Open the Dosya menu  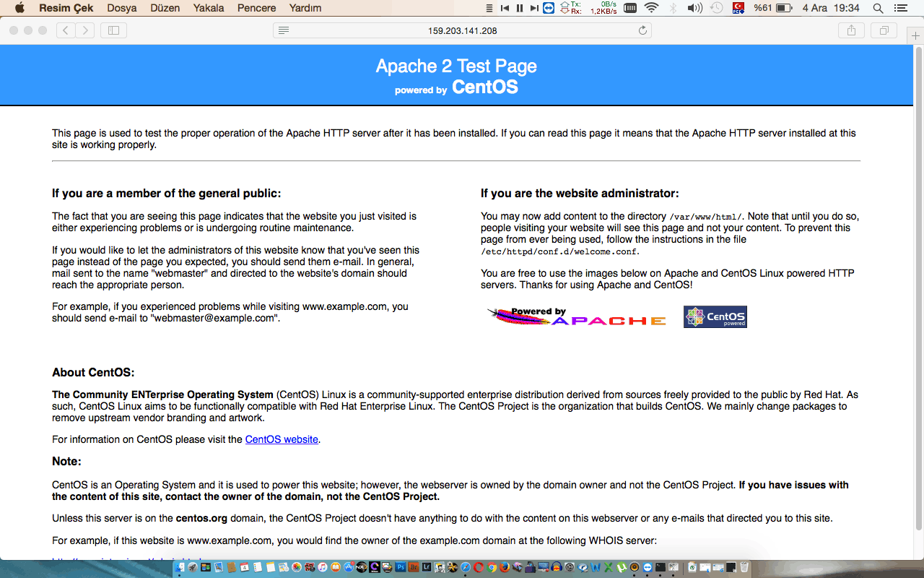point(122,8)
